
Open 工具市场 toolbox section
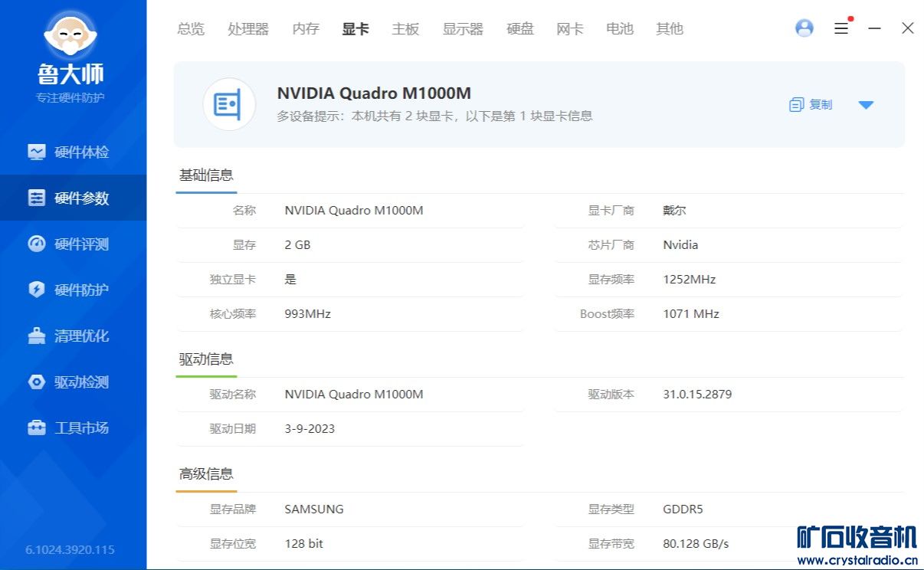click(x=73, y=427)
